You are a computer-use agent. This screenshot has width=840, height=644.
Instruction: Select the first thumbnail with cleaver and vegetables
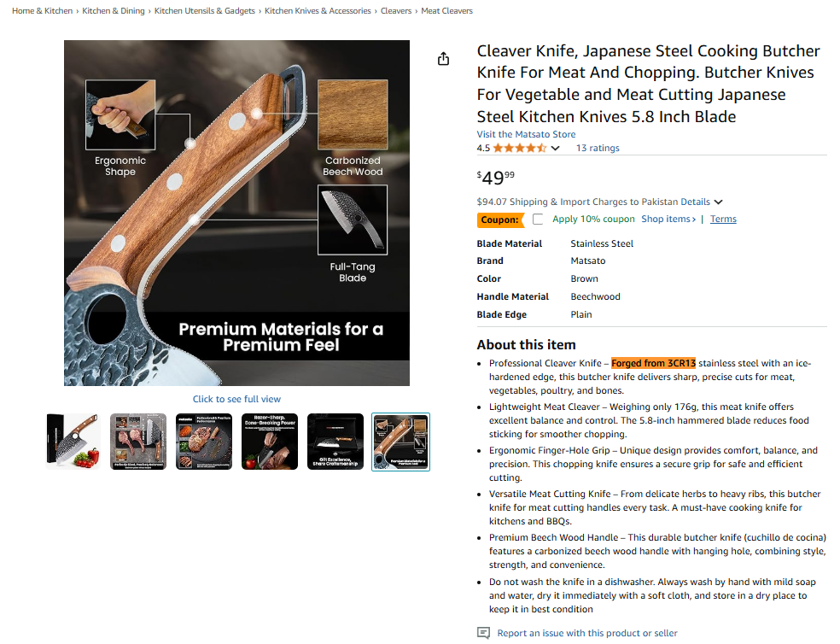pyautogui.click(x=73, y=442)
